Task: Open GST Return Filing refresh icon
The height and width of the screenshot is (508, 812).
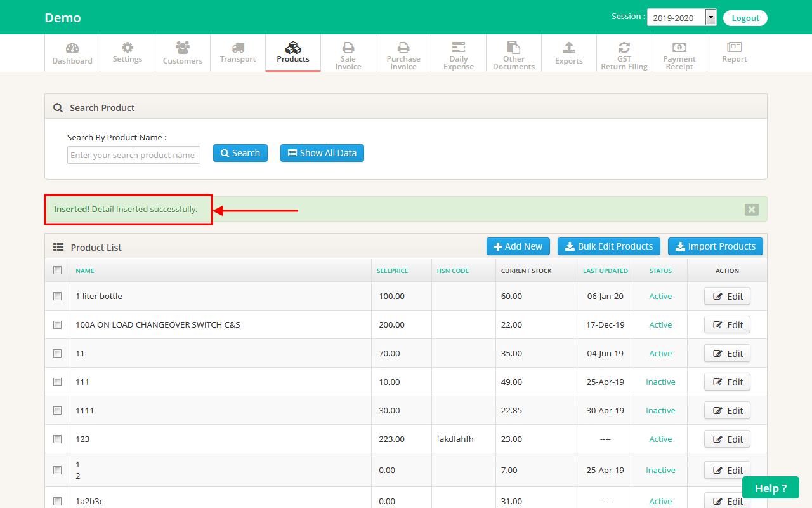Action: [x=624, y=47]
